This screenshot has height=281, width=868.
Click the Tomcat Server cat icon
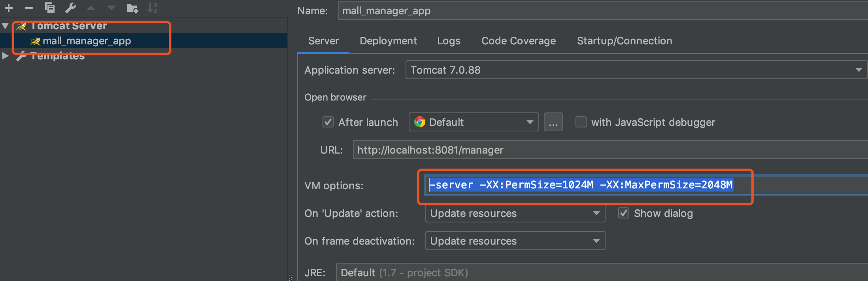pyautogui.click(x=21, y=26)
